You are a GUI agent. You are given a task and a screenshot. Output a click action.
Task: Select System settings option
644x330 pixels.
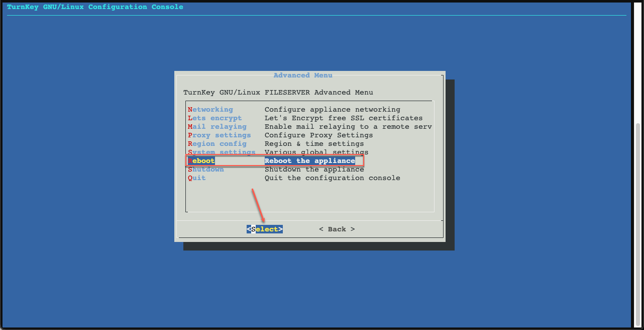[x=221, y=152]
